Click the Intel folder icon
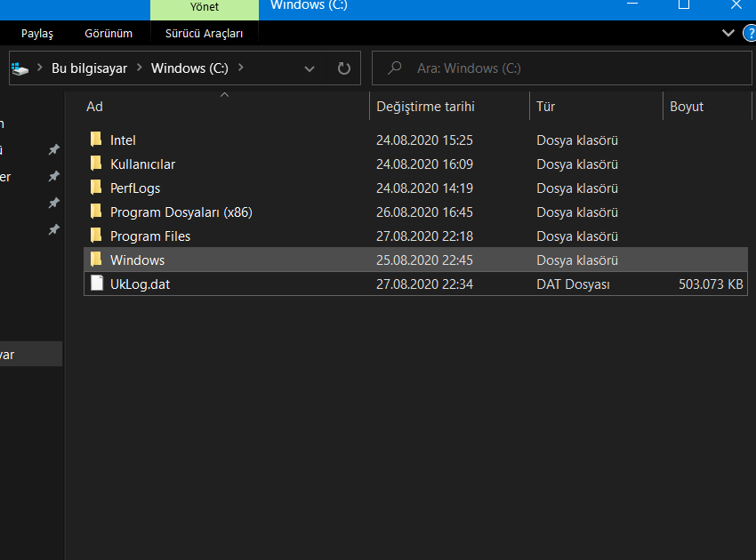The width and height of the screenshot is (756, 560). click(96, 140)
